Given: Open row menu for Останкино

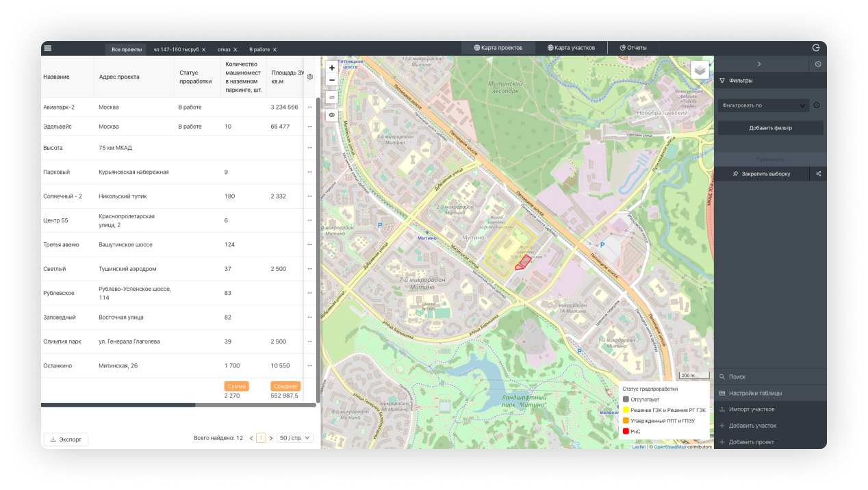Looking at the screenshot, I should (x=310, y=365).
